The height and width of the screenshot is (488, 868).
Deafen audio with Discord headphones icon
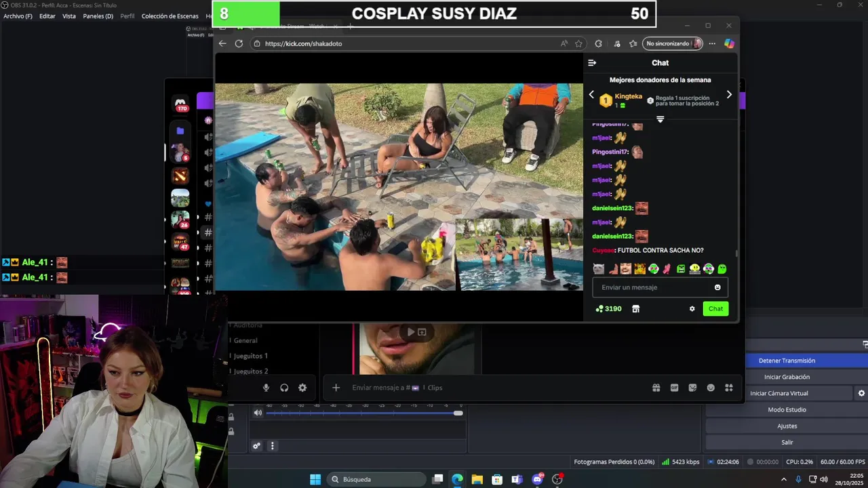pyautogui.click(x=284, y=388)
